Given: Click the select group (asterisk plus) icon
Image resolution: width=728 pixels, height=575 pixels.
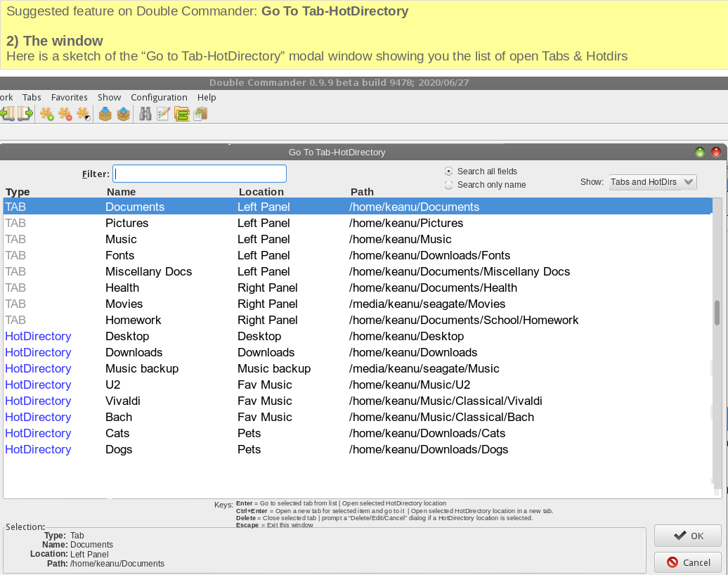Looking at the screenshot, I should click(x=47, y=114).
